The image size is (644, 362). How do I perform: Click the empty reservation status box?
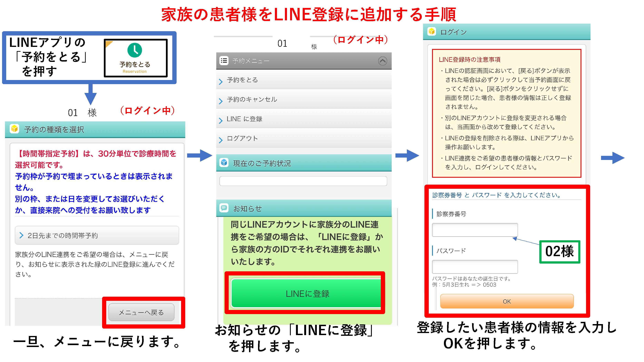tap(303, 181)
